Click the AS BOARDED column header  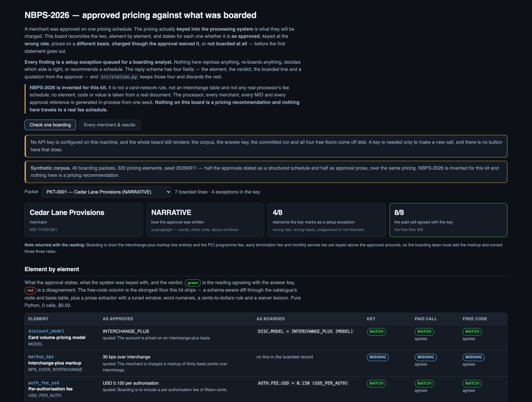(x=270, y=319)
